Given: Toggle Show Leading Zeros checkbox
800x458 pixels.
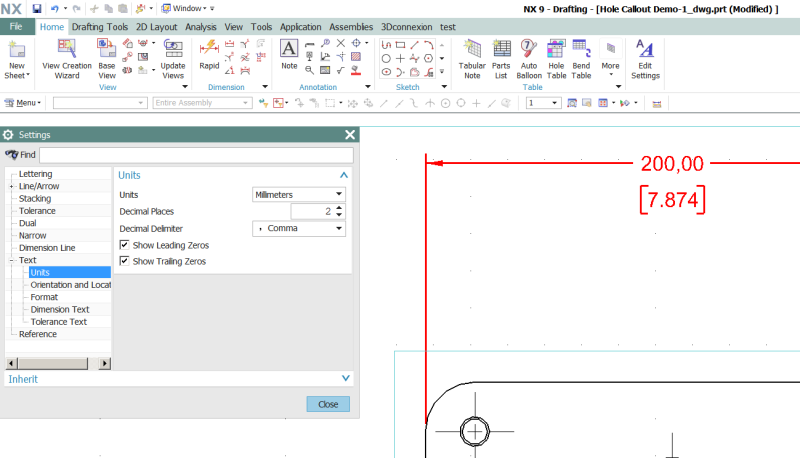Looking at the screenshot, I should 124,245.
